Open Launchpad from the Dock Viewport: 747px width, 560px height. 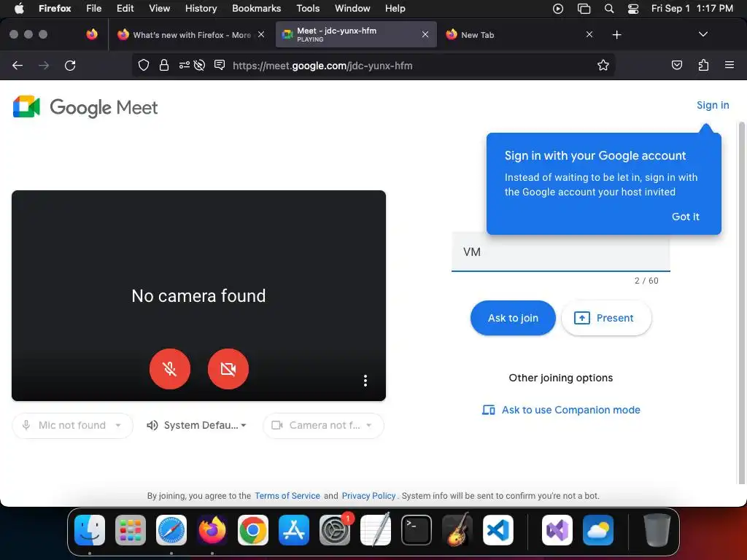pos(131,530)
